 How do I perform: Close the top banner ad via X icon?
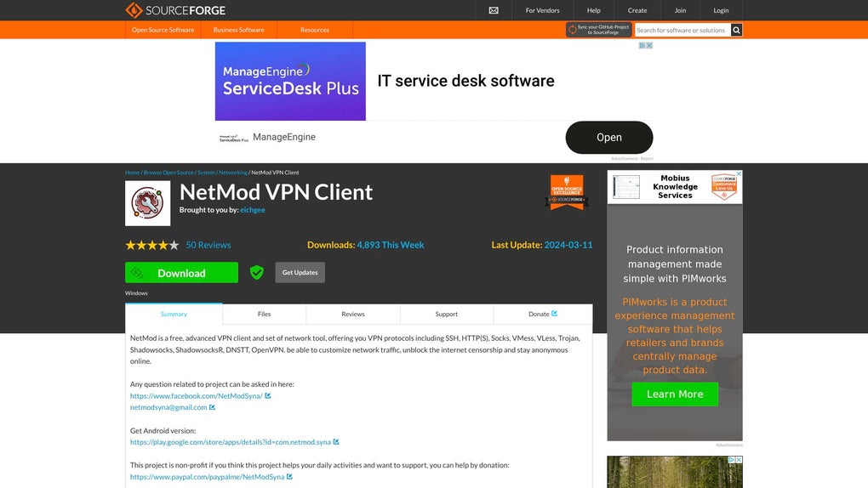(x=649, y=45)
